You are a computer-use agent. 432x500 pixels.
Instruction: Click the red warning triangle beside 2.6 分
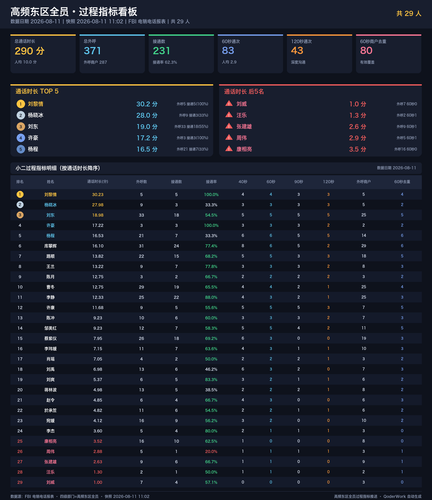coord(229,126)
